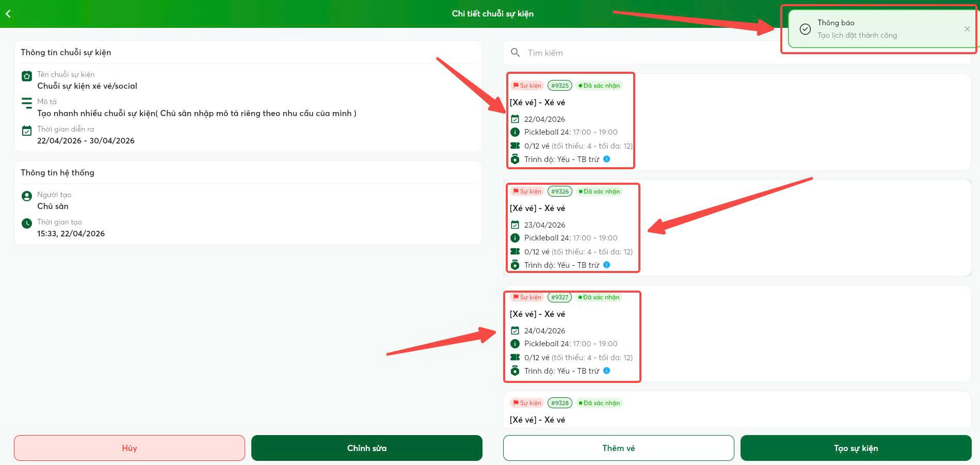Click the Pickleball 24 court time on event #9325
The height and width of the screenshot is (465, 980).
tap(571, 132)
